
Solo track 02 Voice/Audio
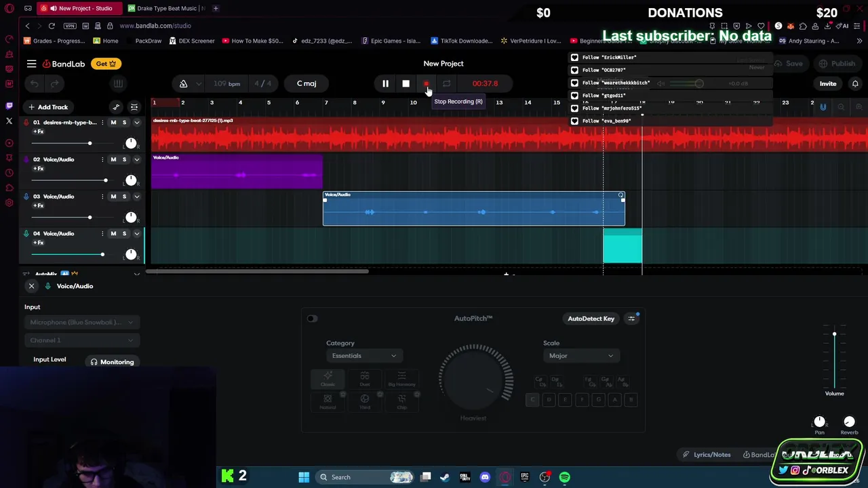tap(124, 159)
